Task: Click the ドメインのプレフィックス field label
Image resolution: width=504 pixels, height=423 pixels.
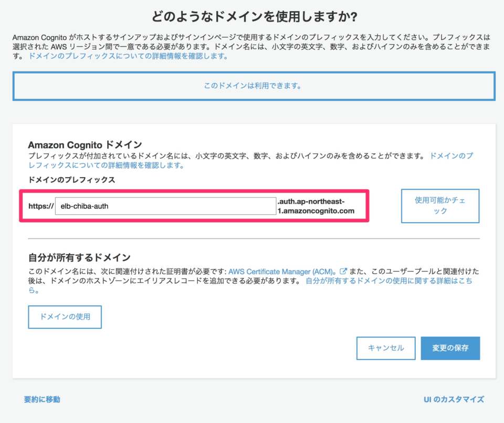Action: [72, 180]
